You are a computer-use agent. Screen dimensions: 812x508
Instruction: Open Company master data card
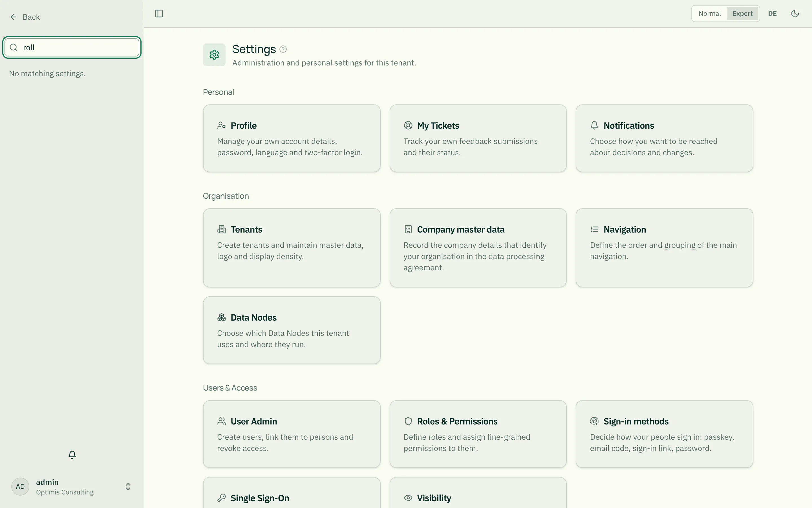[478, 248]
